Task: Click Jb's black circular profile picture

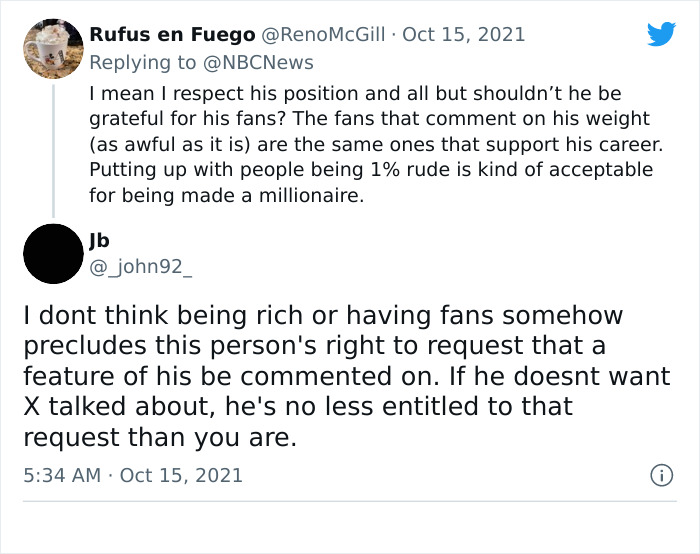Action: (52, 253)
